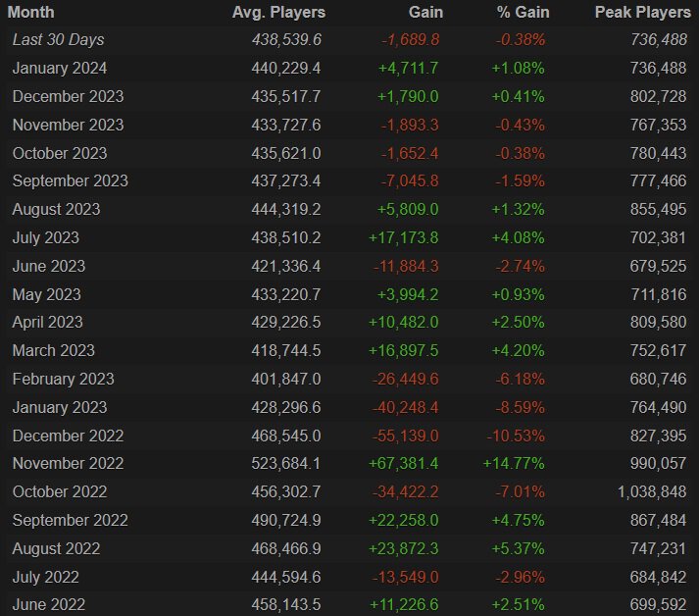Select the July 2022 month cell
Viewport: 699px width, 616px height.
pos(45,577)
